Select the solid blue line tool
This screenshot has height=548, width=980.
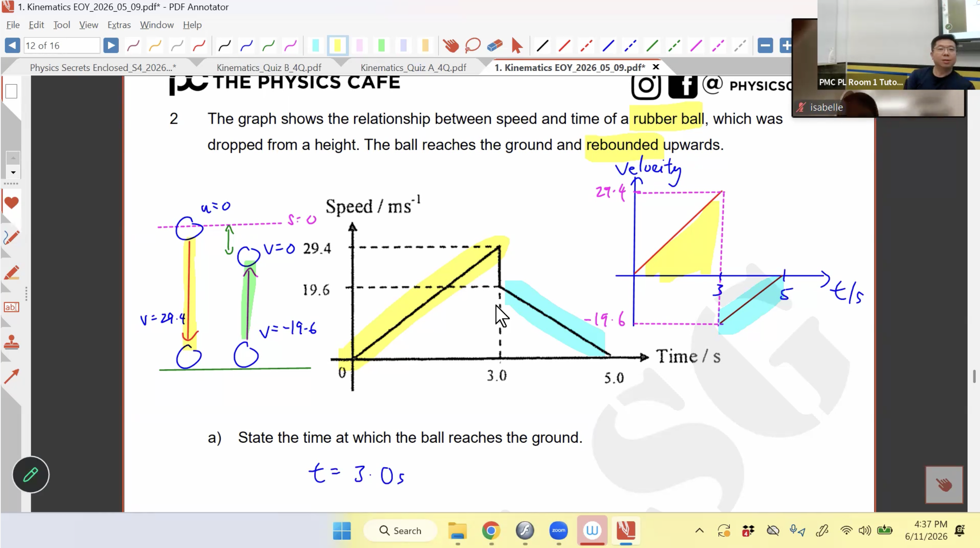click(608, 45)
